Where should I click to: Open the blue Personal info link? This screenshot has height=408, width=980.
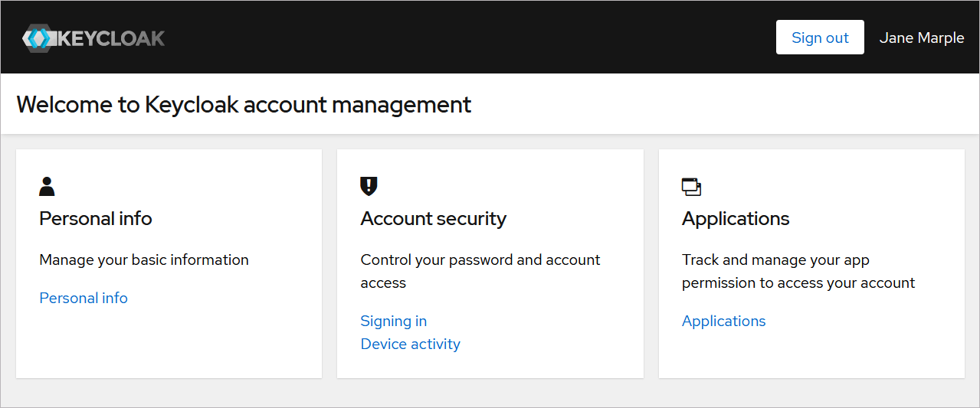(x=84, y=298)
